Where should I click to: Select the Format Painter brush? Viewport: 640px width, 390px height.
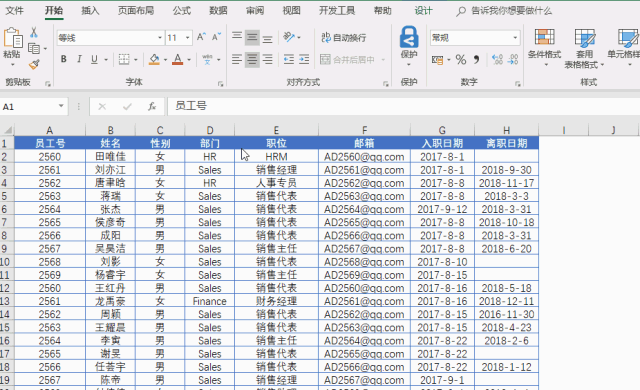coord(34,64)
